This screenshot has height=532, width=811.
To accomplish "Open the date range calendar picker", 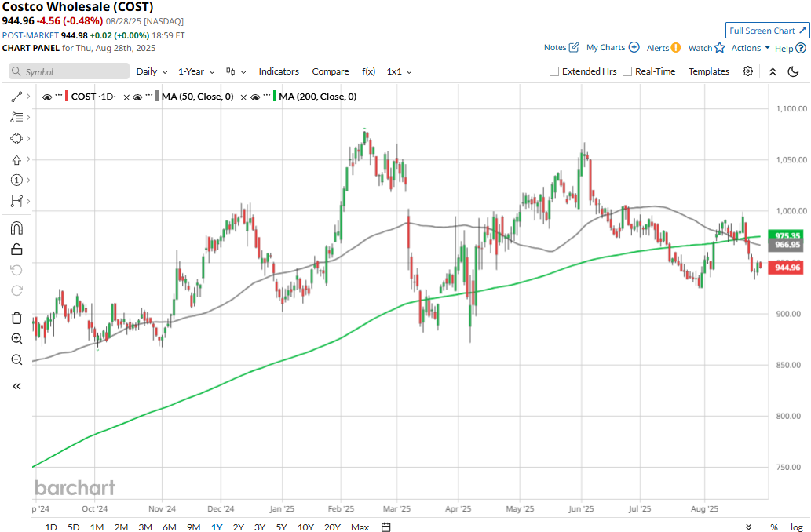I will click(385, 527).
